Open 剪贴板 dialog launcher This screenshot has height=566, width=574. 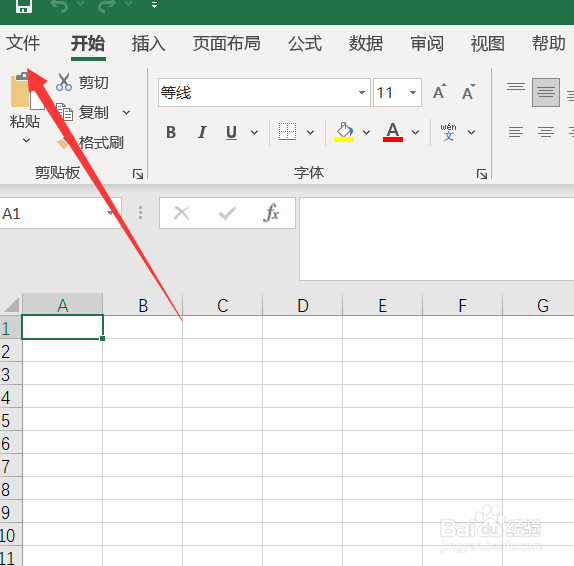[x=138, y=174]
